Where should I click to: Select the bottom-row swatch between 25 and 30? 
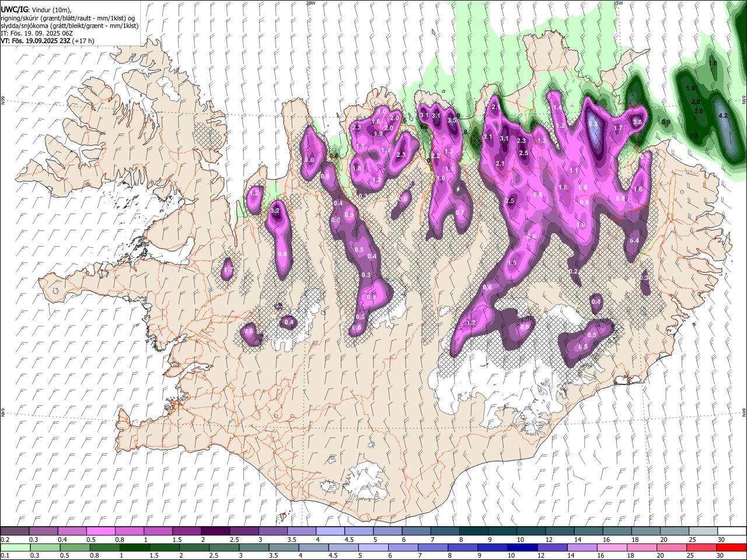(x=703, y=547)
